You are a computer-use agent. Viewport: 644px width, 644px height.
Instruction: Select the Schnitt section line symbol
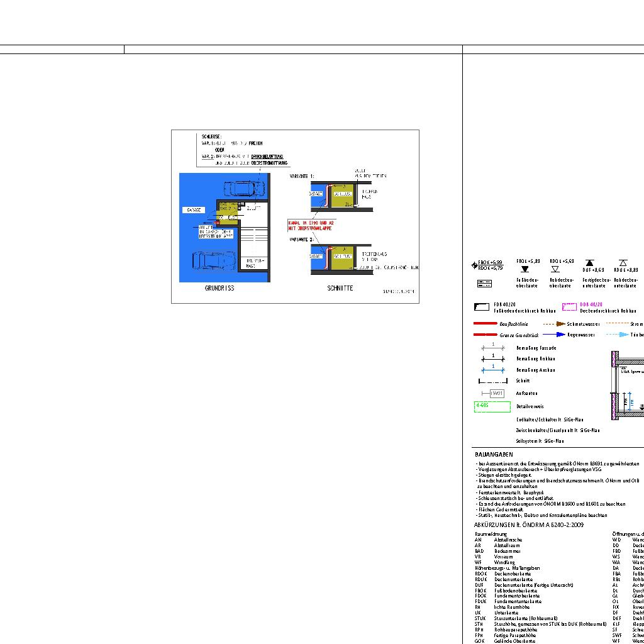pos(493,381)
